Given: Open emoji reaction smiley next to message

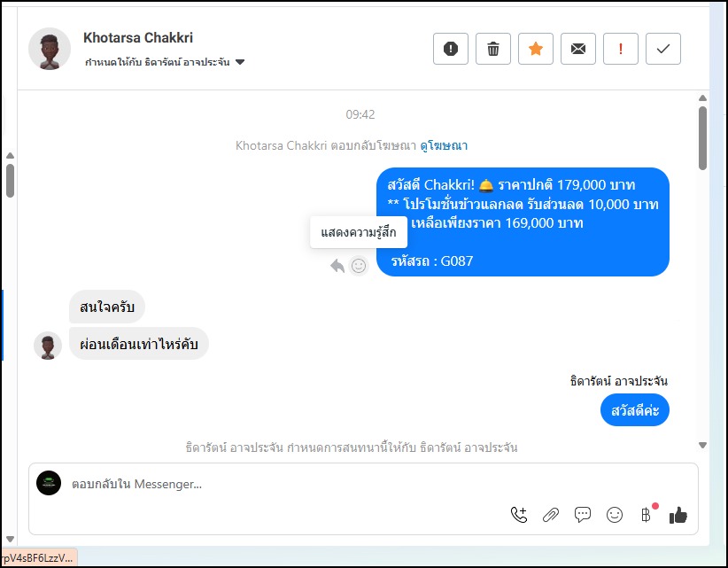Looking at the screenshot, I should tap(359, 266).
